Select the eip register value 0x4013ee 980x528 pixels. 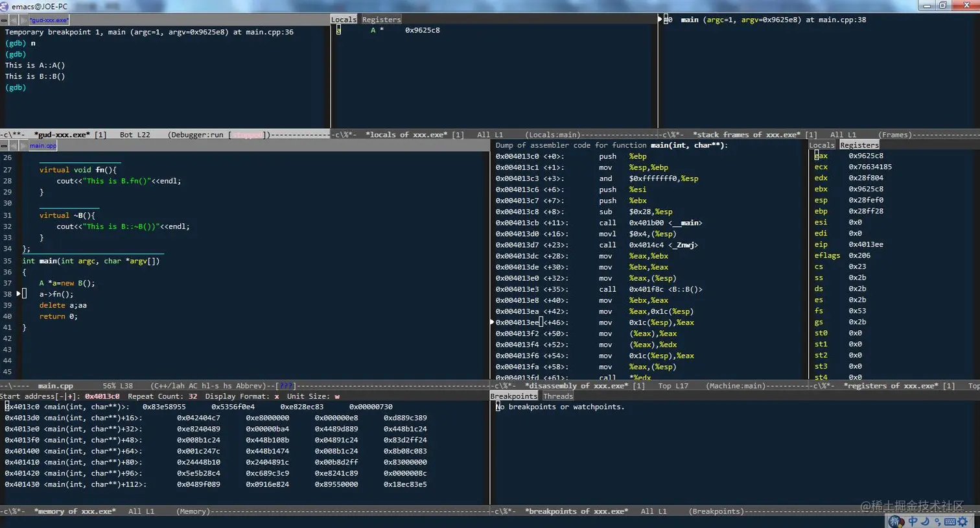(866, 245)
